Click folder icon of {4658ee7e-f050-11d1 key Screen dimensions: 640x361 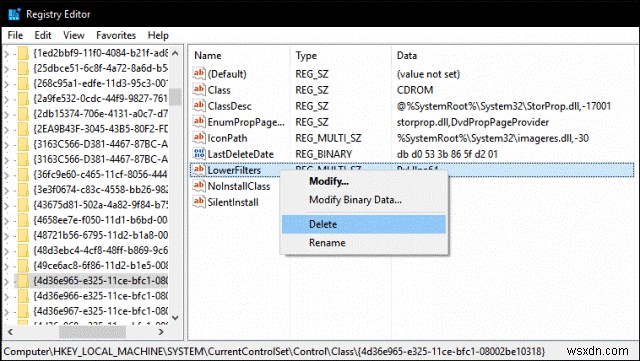[x=23, y=220]
